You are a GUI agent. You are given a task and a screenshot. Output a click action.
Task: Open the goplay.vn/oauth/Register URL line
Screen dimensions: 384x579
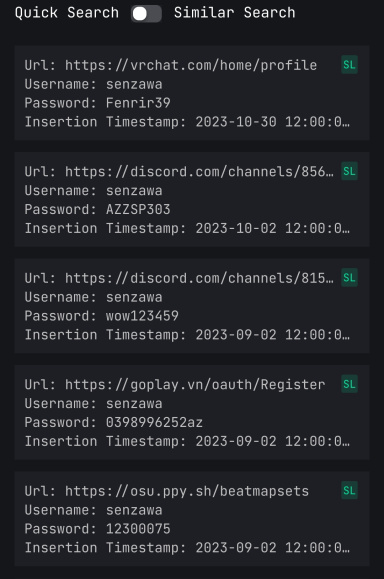175,384
